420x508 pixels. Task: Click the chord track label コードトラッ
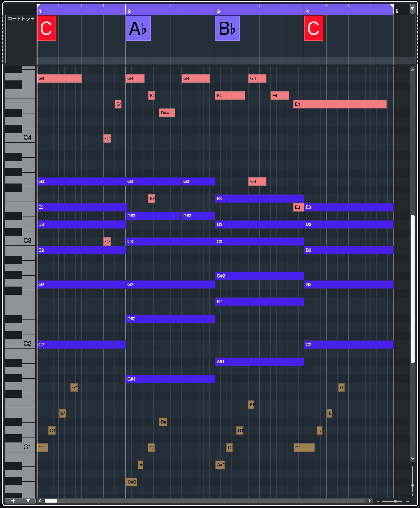[x=21, y=19]
